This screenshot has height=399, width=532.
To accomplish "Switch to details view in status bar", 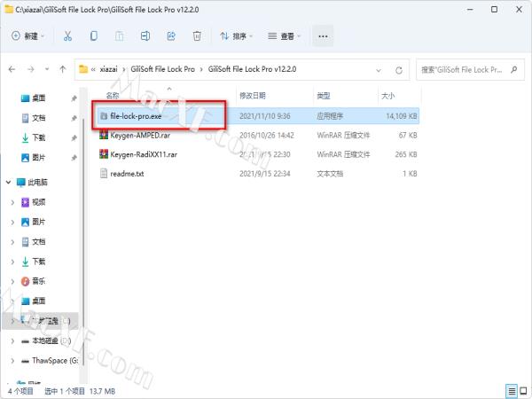I will pyautogui.click(x=510, y=390).
